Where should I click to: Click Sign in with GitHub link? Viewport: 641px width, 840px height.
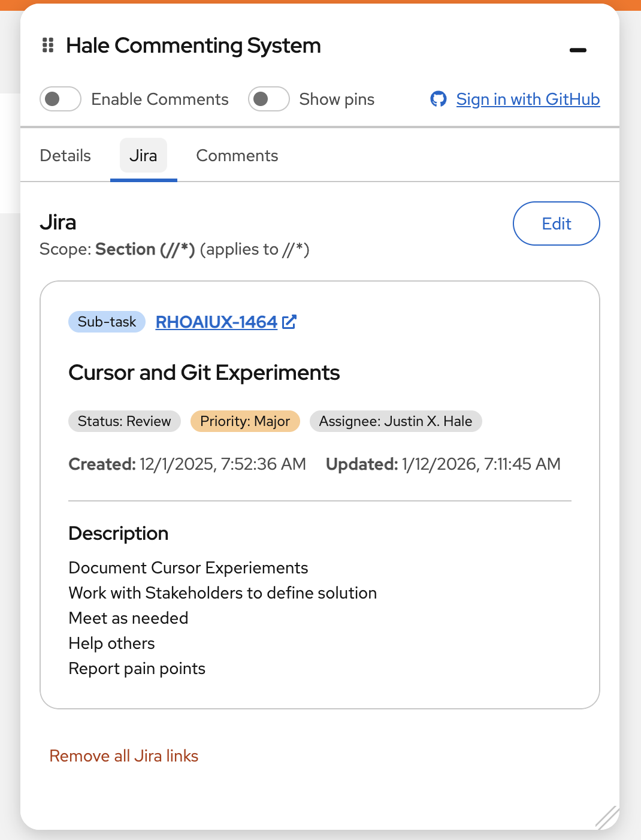528,99
